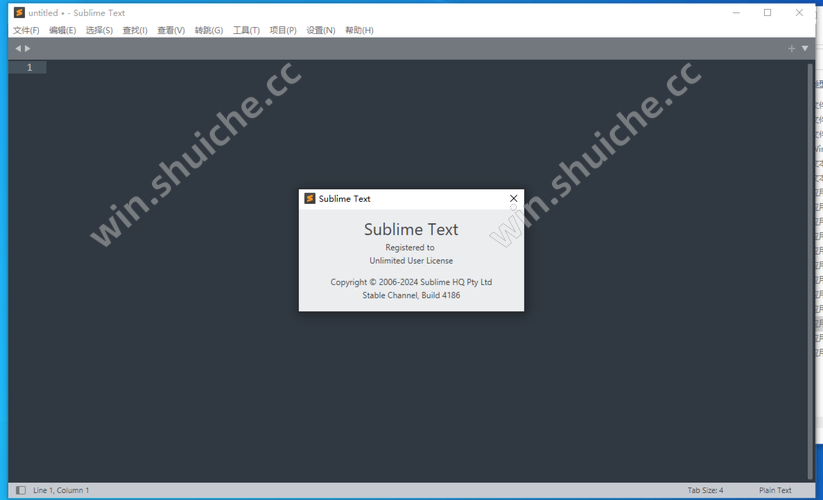Image resolution: width=823 pixels, height=500 pixels.
Task: Open the 查看(V) menu
Action: click(x=171, y=30)
